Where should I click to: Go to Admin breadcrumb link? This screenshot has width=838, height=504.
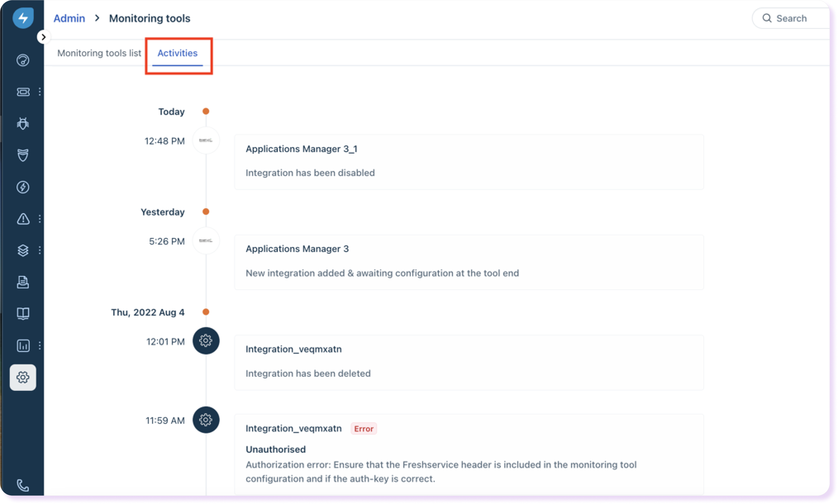click(69, 19)
